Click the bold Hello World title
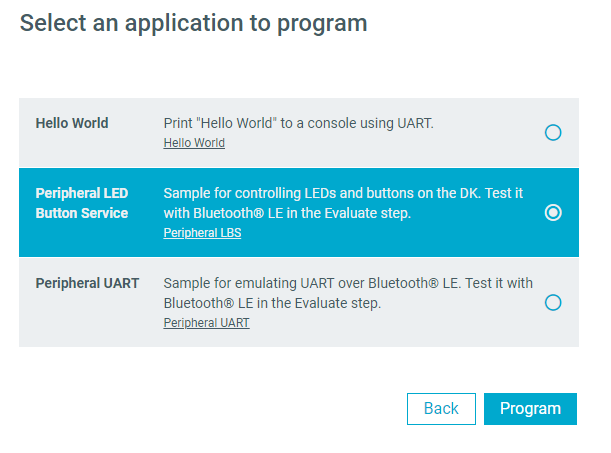611x453 pixels. pyautogui.click(x=72, y=123)
